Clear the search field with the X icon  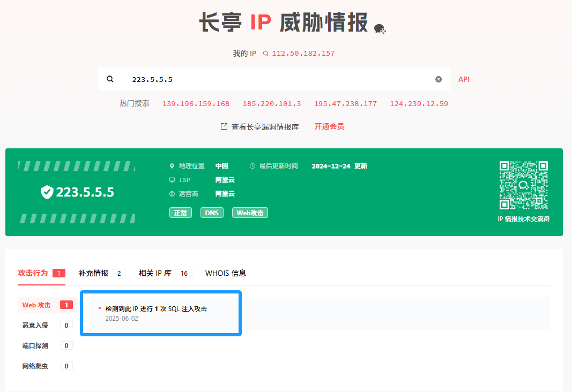(439, 79)
